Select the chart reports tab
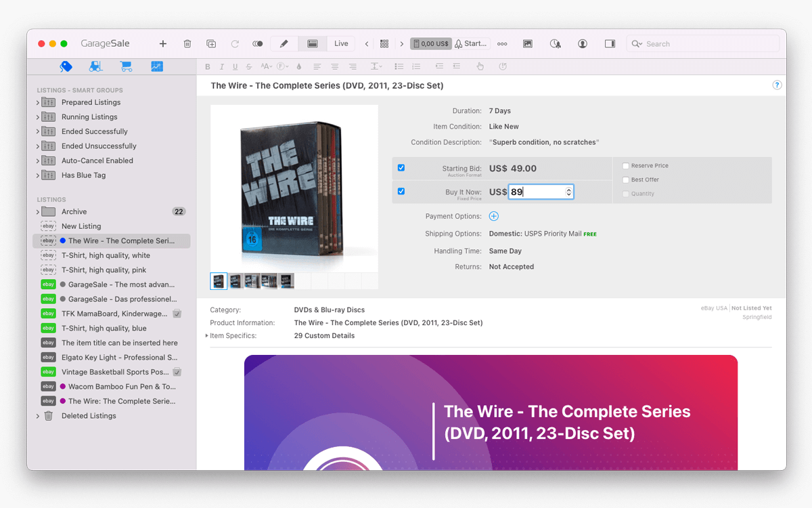The image size is (812, 508). pos(156,66)
